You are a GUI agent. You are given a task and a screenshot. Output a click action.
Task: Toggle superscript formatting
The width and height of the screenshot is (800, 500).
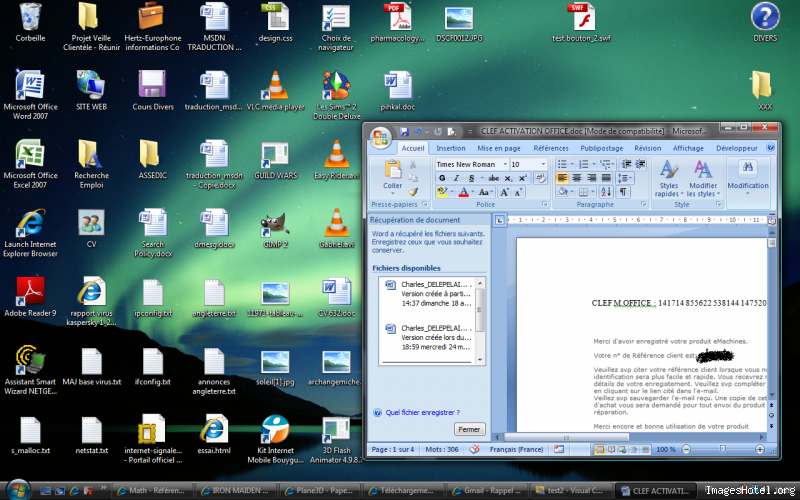(x=523, y=178)
